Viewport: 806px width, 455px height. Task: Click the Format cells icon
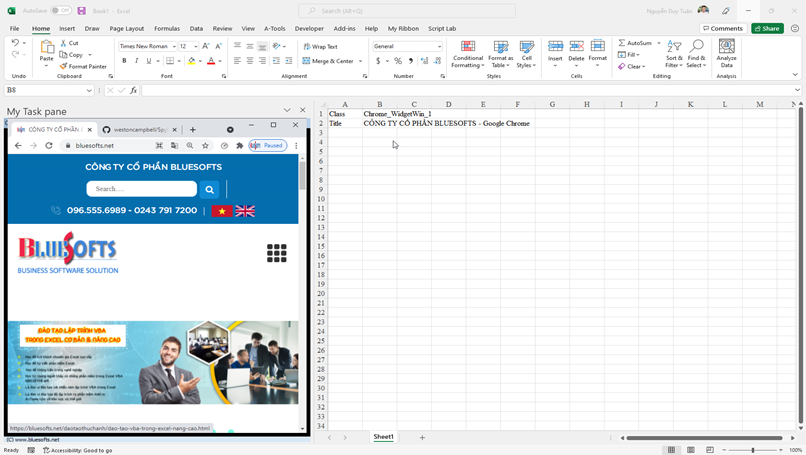(597, 46)
